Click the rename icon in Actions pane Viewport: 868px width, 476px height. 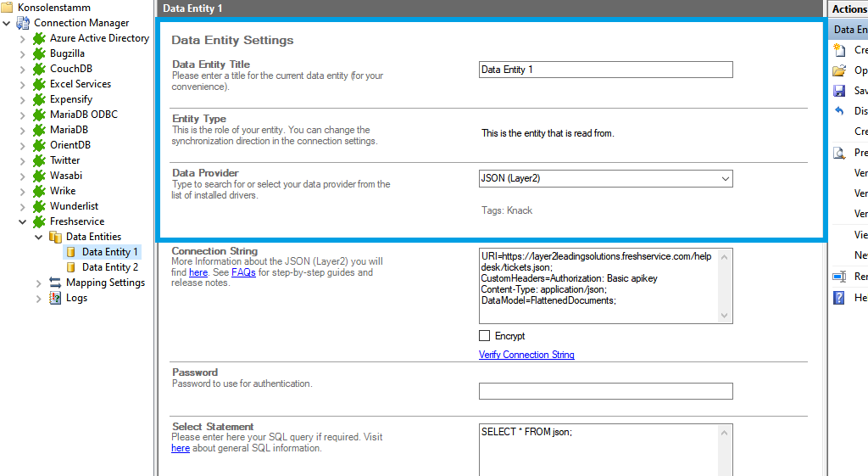pos(840,277)
